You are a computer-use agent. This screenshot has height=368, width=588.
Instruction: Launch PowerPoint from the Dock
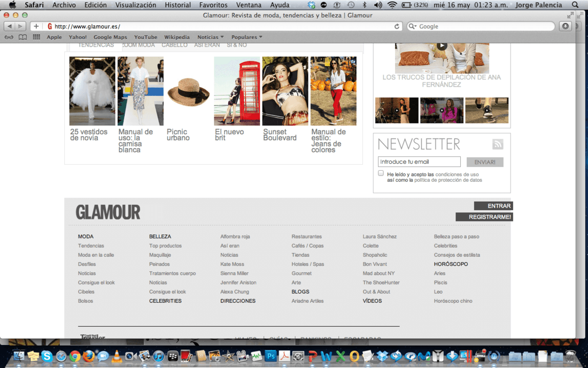point(312,356)
